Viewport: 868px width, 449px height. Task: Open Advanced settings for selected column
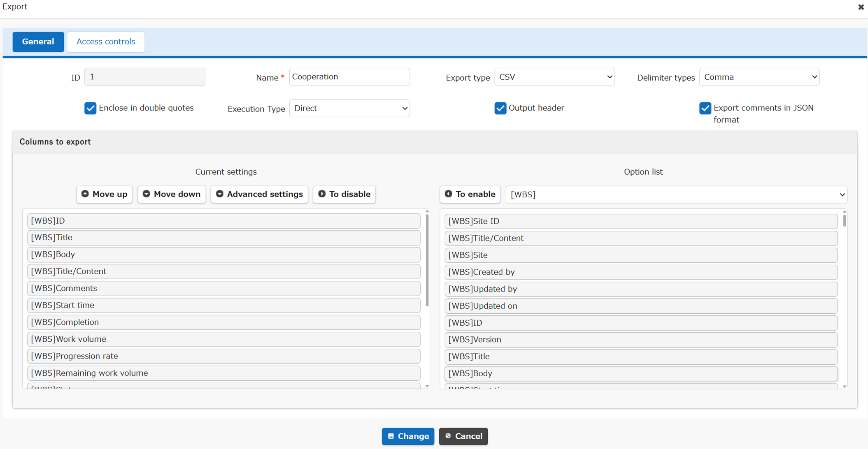[x=259, y=194]
